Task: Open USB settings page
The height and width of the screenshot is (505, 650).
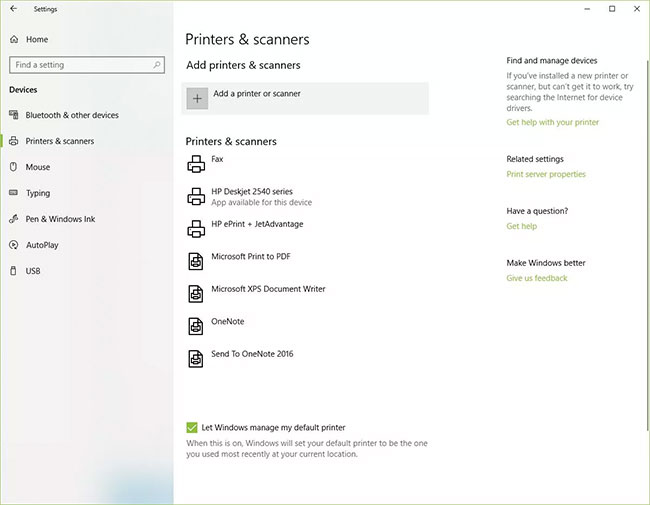Action: coord(33,271)
